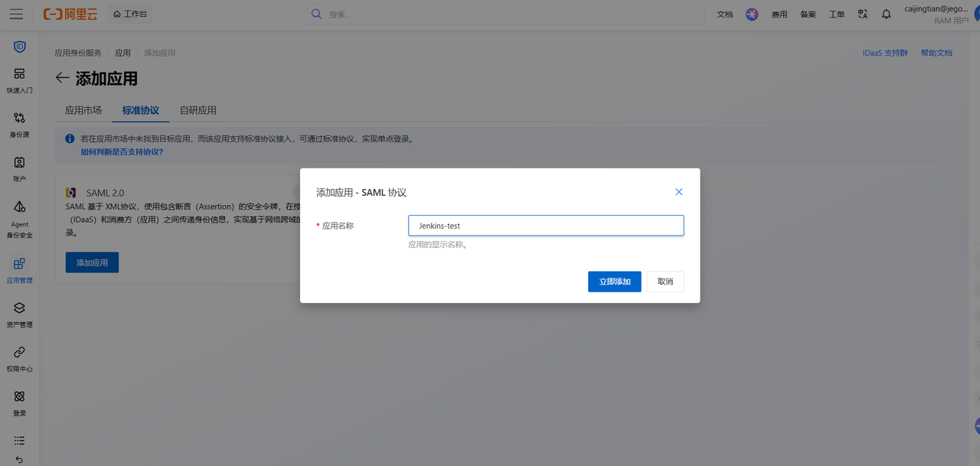Go to 应用身份服务 in the breadcrumb

(78, 53)
